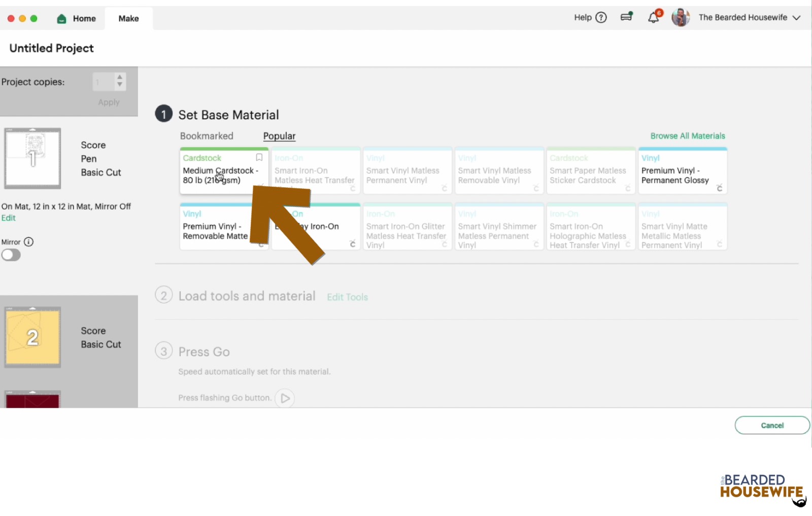
Task: Open the account dropdown menu
Action: (x=796, y=17)
